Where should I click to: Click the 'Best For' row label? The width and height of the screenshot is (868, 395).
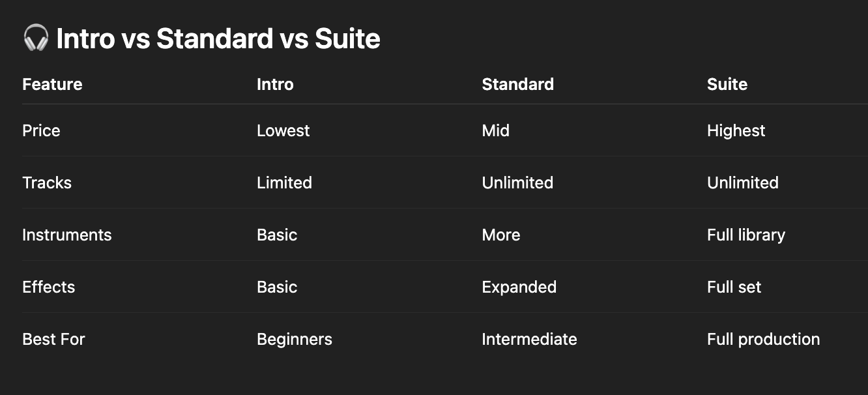[53, 339]
